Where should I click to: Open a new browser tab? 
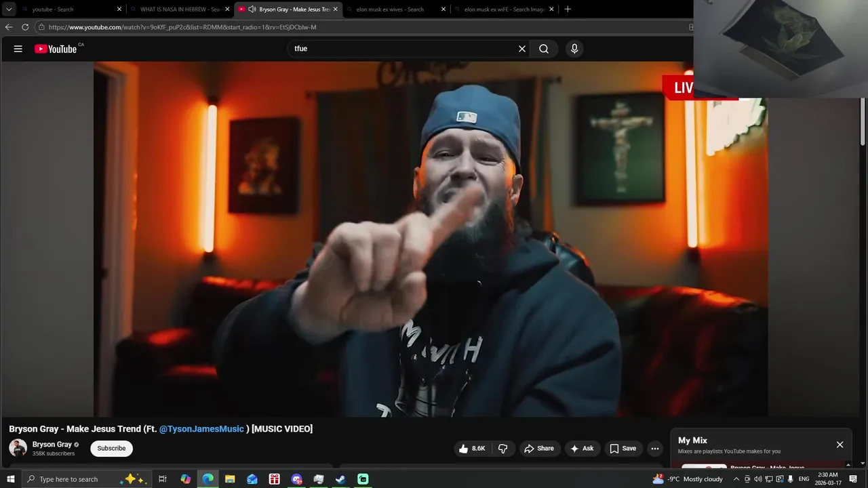(x=568, y=9)
